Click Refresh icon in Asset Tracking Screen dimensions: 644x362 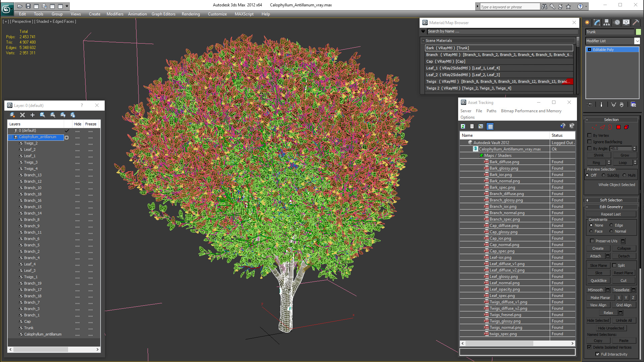[463, 126]
